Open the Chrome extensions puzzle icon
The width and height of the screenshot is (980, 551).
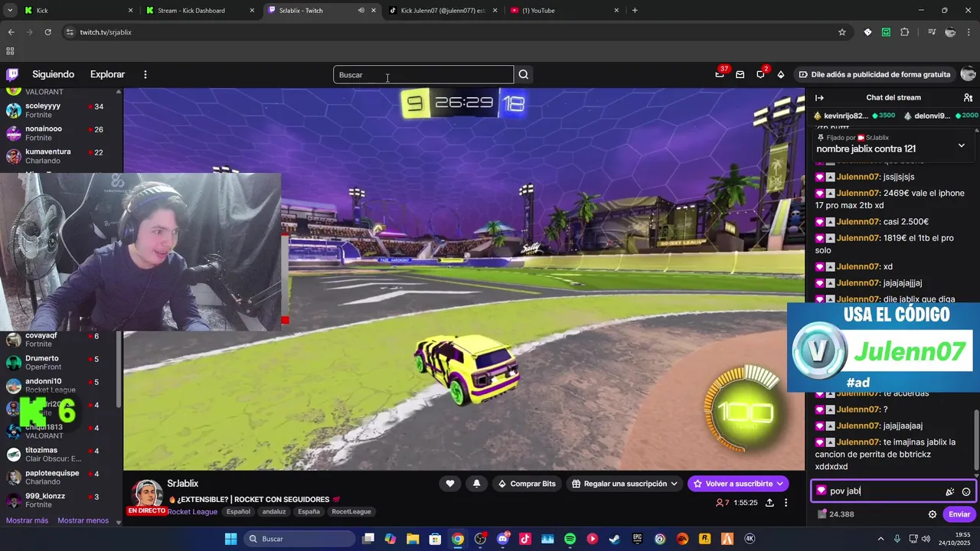pos(905,32)
